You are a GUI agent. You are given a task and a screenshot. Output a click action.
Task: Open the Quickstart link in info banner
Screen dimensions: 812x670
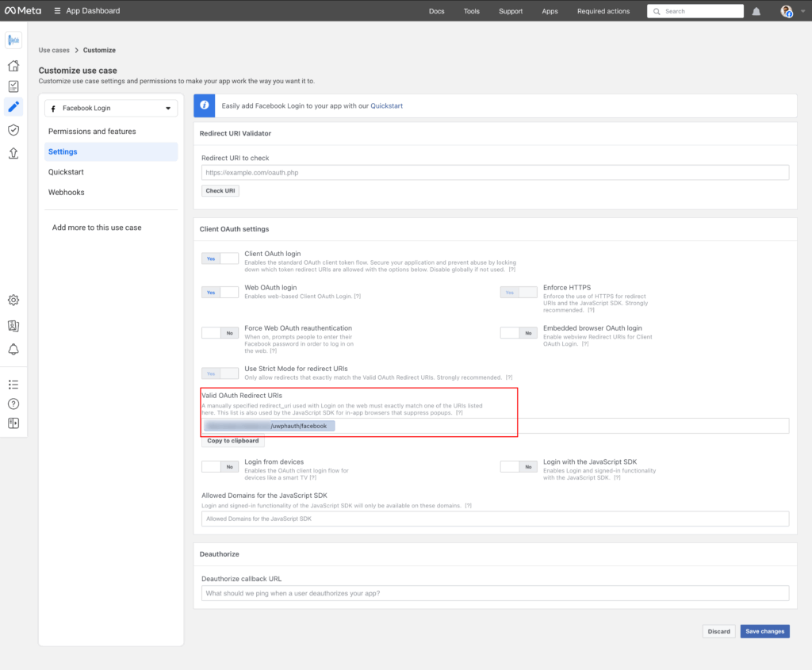[x=386, y=105]
